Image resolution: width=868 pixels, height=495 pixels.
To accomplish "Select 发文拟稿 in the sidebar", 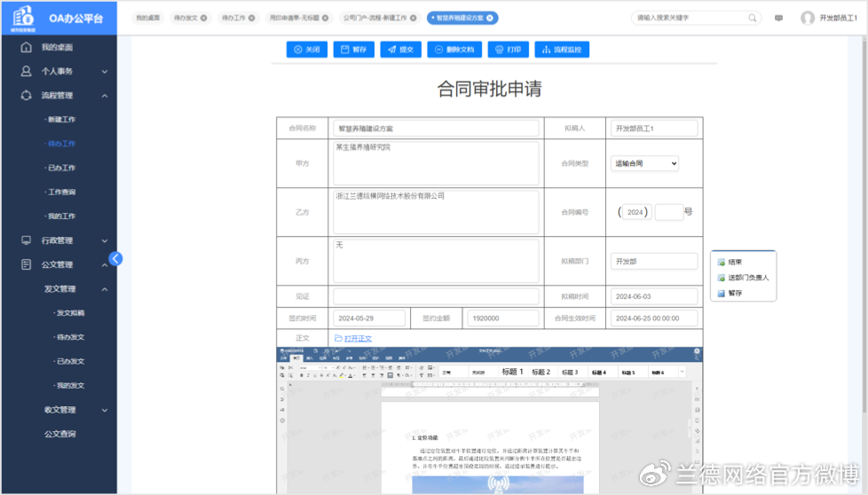I will click(70, 313).
